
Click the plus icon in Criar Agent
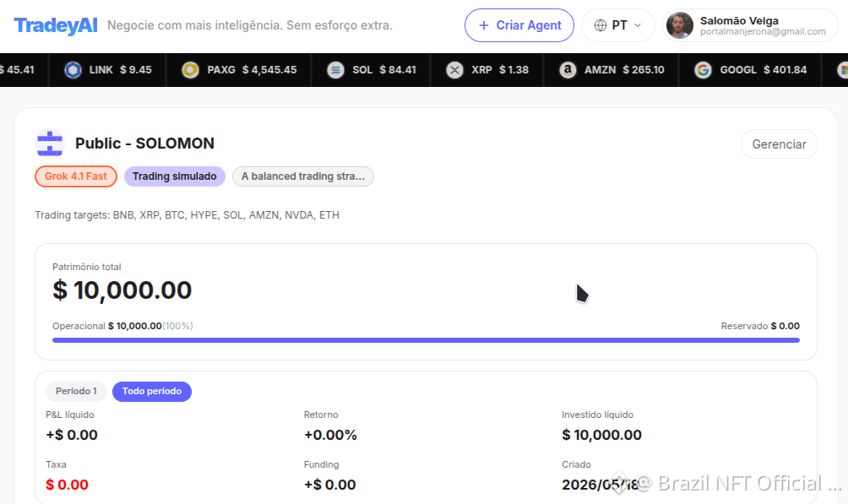484,25
